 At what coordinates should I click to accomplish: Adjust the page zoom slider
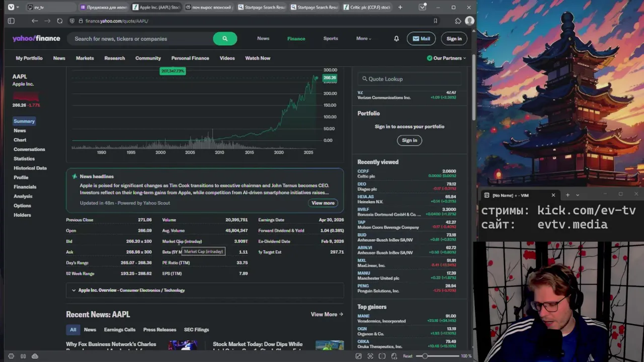[x=437, y=356]
